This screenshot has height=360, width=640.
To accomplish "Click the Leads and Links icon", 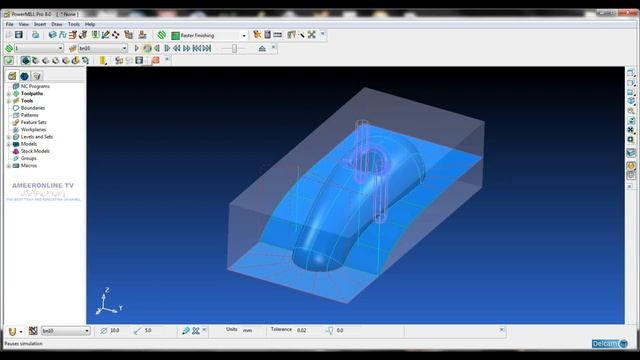I will [95, 35].
